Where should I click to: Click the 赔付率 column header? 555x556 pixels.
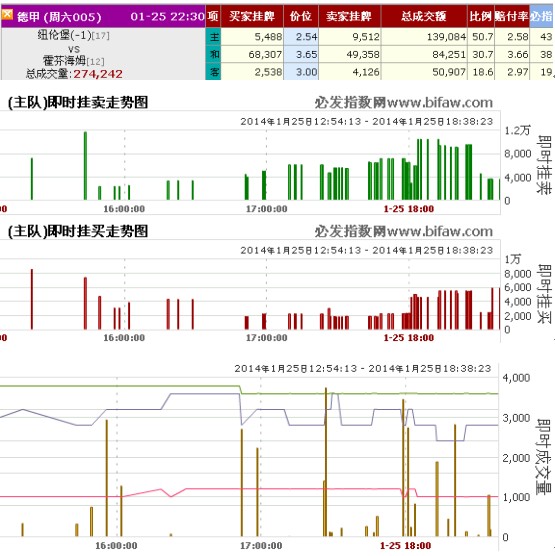point(511,16)
